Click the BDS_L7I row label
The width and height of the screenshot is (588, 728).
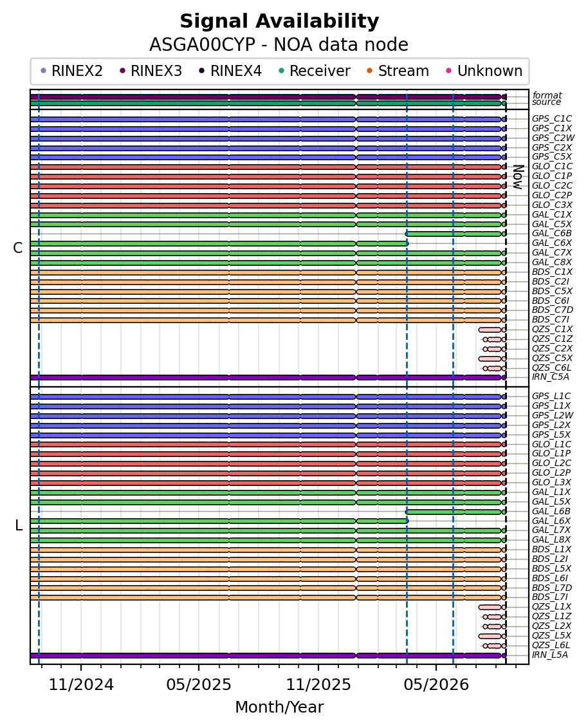coord(550,597)
